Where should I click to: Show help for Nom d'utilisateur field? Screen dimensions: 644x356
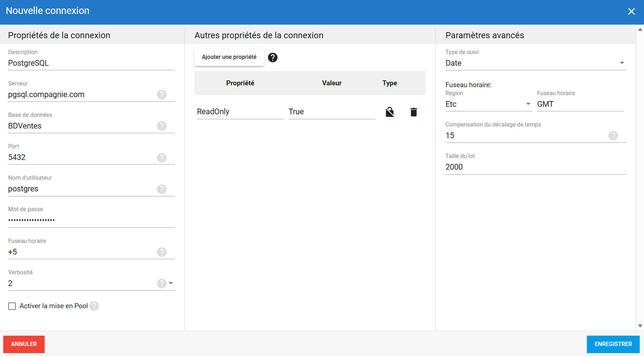[162, 189]
